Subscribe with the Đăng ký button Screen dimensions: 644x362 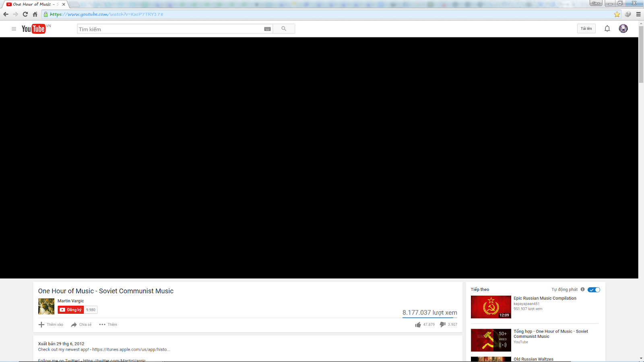click(71, 310)
